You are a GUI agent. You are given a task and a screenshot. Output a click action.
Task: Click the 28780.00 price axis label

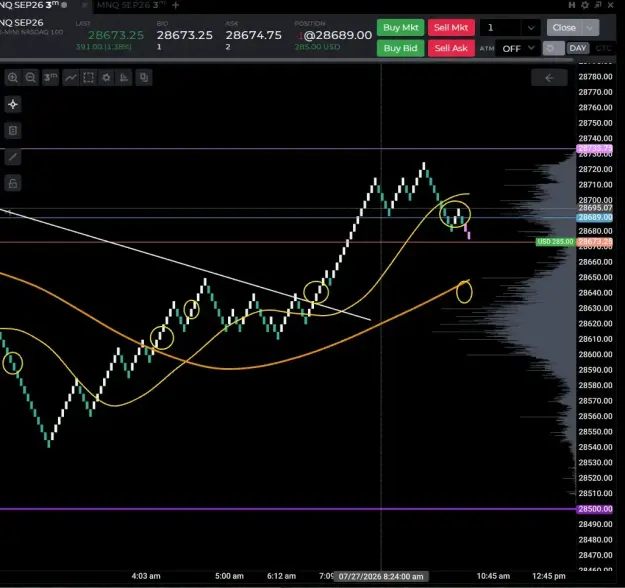595,77
